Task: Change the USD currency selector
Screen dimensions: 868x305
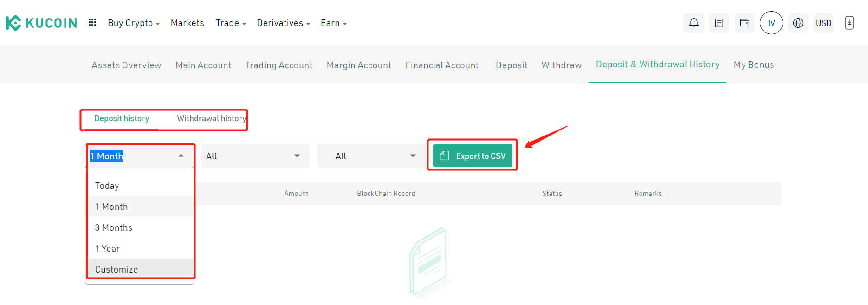Action: coord(823,23)
